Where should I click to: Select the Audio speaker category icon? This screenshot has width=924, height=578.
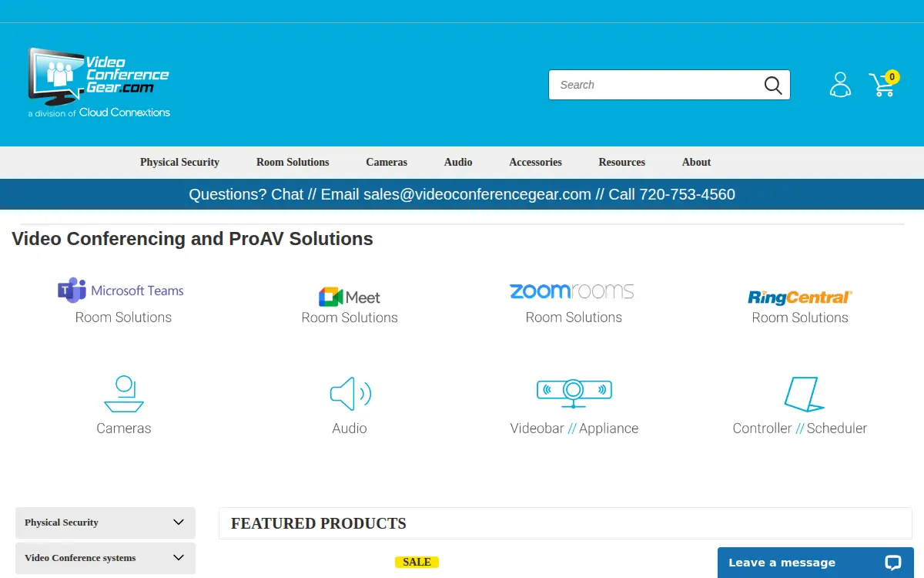(x=350, y=394)
